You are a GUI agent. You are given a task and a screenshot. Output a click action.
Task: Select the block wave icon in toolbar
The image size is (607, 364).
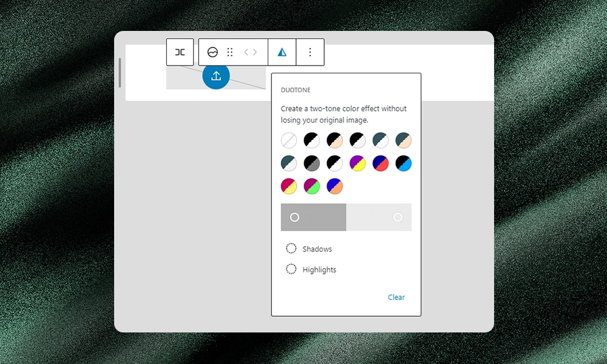tap(212, 52)
